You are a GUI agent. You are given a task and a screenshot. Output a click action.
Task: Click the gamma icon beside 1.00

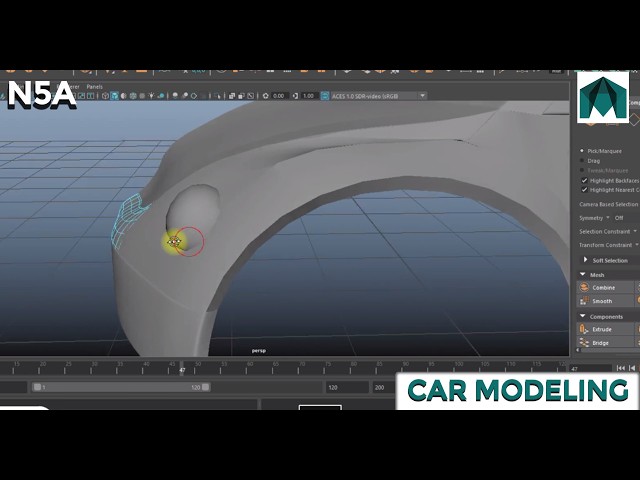click(296, 96)
